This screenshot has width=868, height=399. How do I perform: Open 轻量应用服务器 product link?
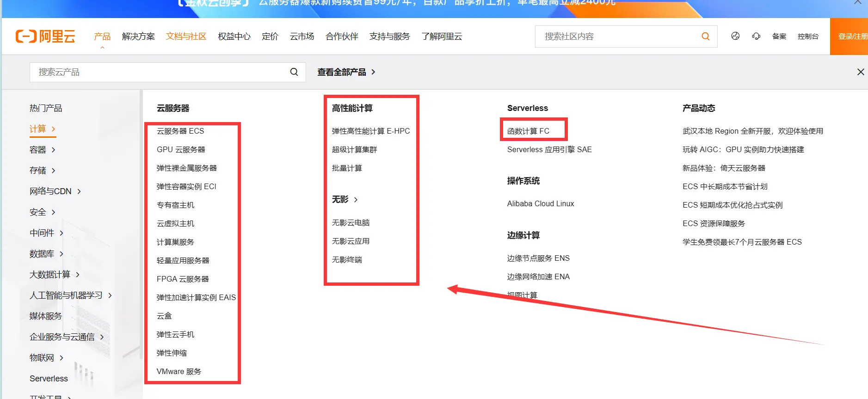[x=183, y=261]
